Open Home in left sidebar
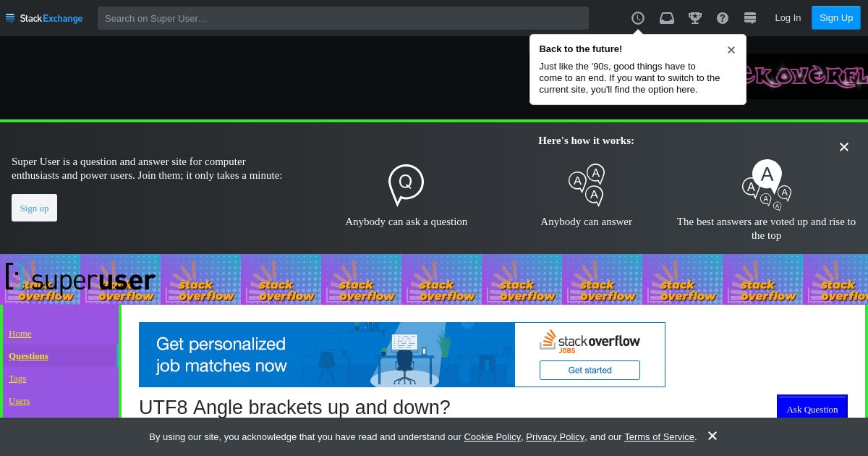The height and width of the screenshot is (456, 868). click(x=20, y=334)
